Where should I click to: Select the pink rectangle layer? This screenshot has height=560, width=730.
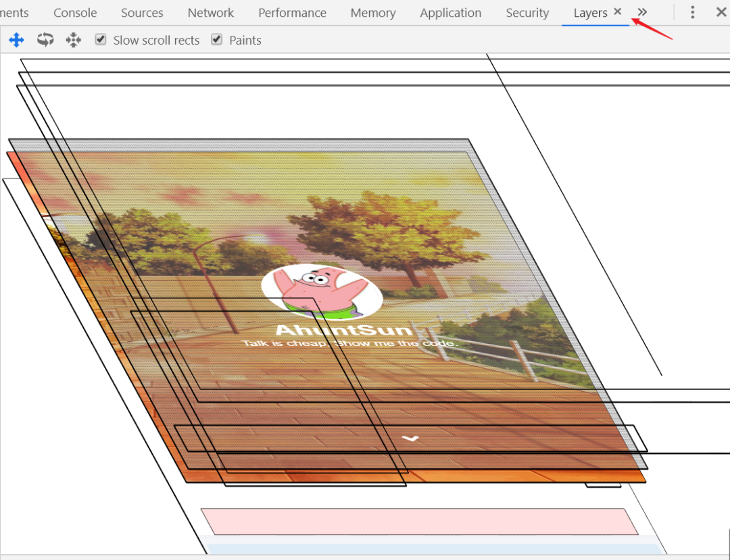tap(419, 521)
